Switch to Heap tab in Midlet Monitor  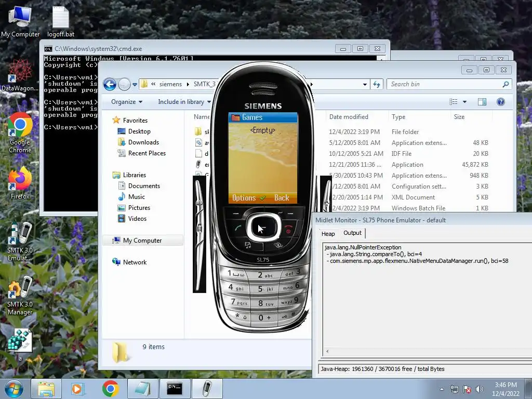click(x=328, y=233)
